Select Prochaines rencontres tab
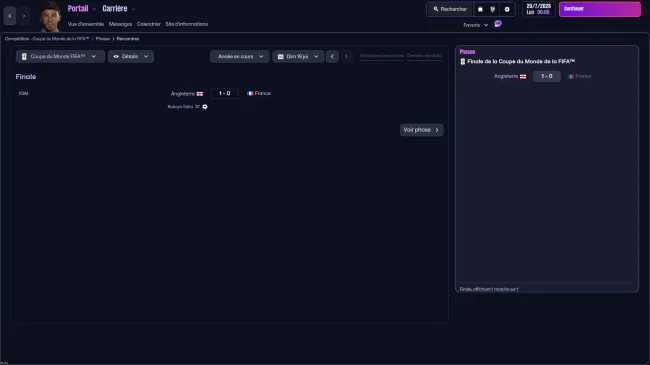 381,56
